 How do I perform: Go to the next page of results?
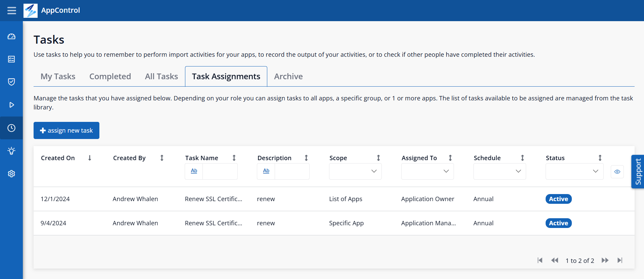(605, 260)
